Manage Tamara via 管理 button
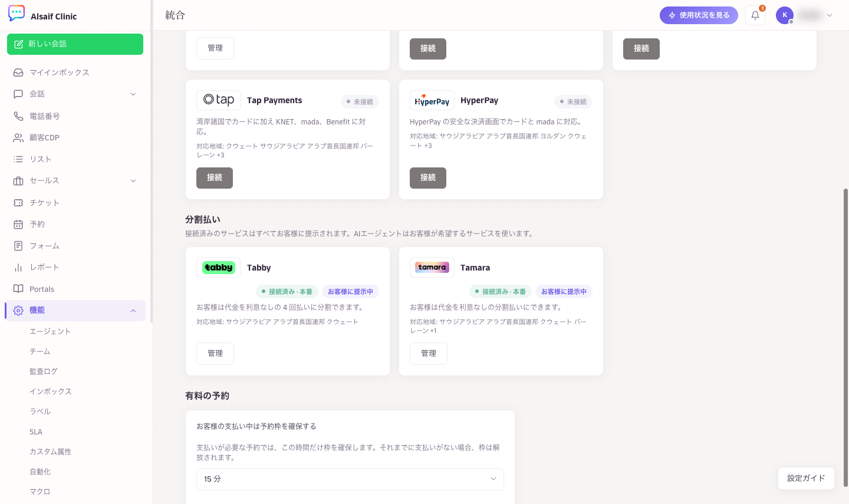 429,354
